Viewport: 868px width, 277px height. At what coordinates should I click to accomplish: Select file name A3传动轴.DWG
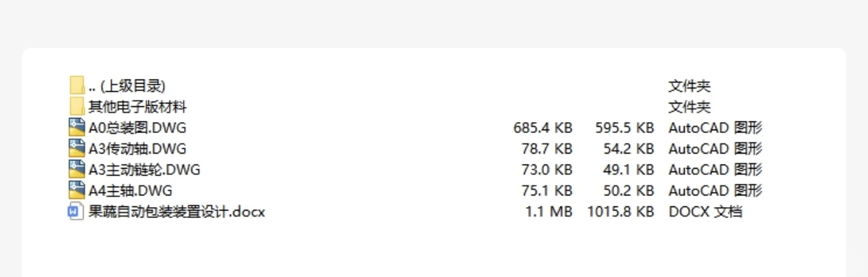(137, 149)
